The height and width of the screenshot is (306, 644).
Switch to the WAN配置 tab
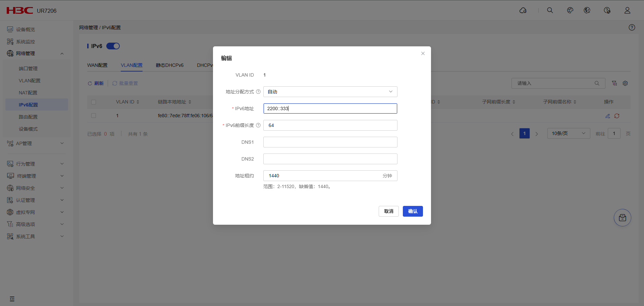pos(97,65)
